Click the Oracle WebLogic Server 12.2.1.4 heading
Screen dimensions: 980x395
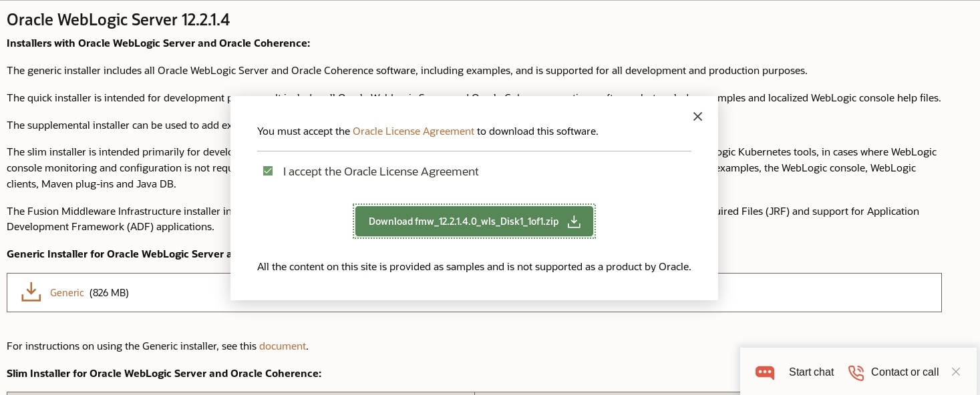click(118, 20)
